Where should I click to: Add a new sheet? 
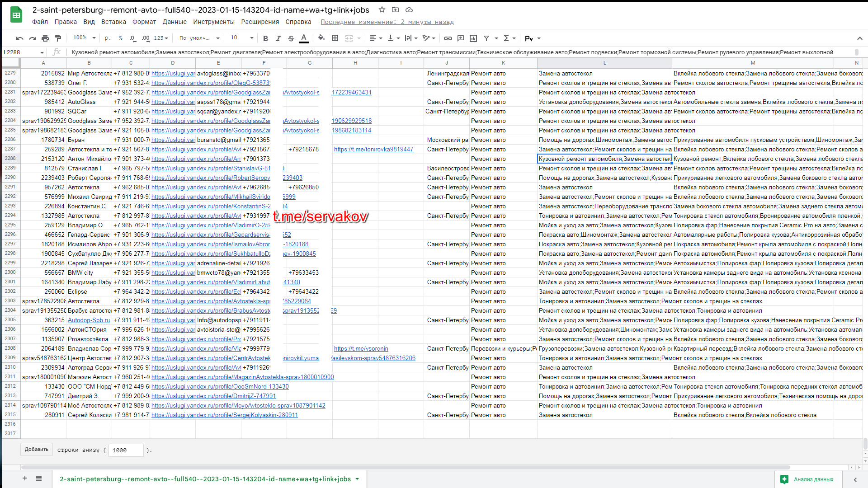pyautogui.click(x=25, y=479)
